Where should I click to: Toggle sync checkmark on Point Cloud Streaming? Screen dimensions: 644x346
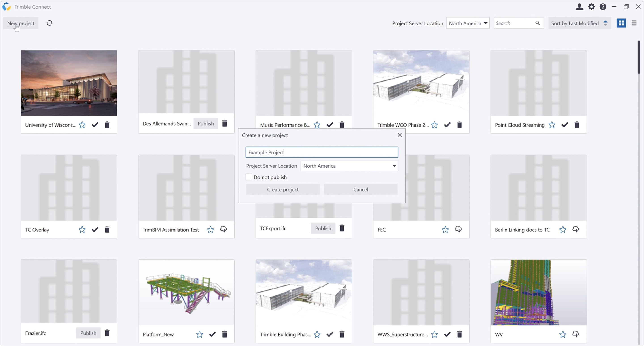[x=564, y=124]
